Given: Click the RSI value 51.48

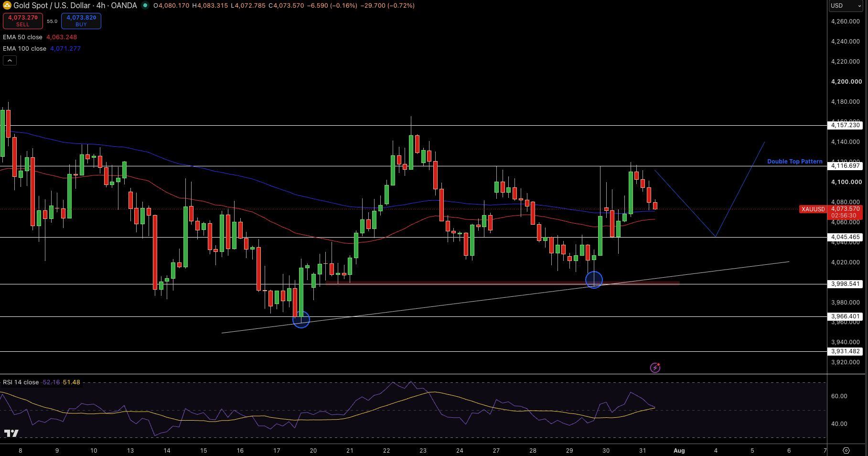Looking at the screenshot, I should pyautogui.click(x=72, y=382).
